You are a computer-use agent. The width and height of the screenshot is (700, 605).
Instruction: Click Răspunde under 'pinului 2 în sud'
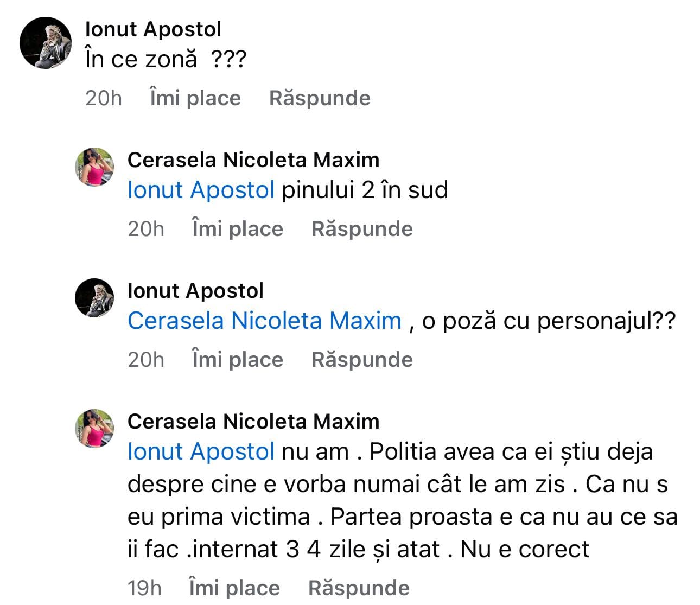[x=362, y=229]
